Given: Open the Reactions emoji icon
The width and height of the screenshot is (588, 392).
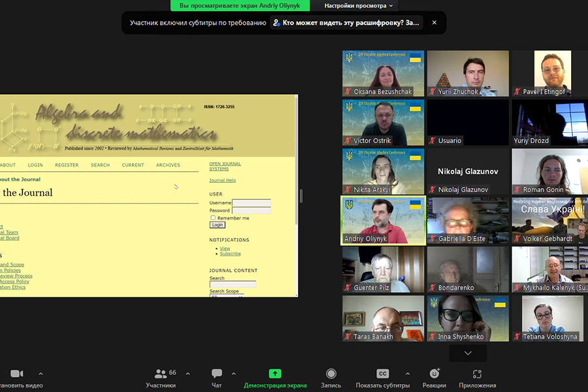Looking at the screenshot, I should coord(434,374).
